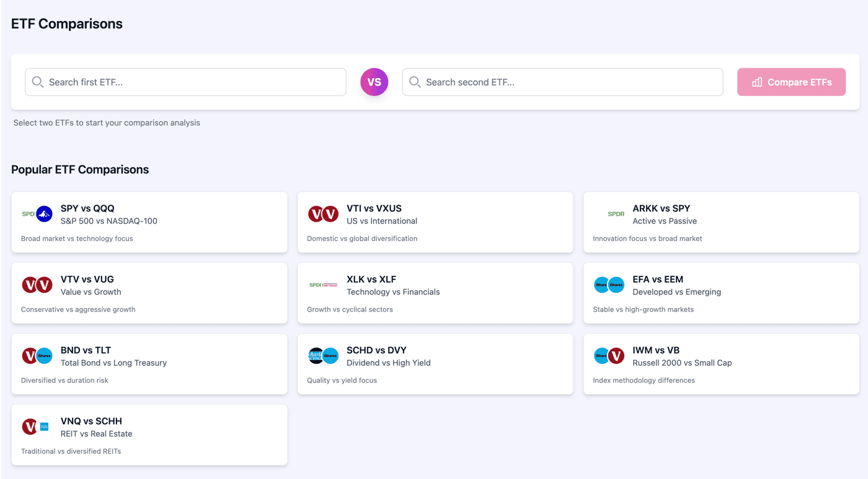Click the purple VS badge
This screenshot has height=479, width=868.
[374, 82]
